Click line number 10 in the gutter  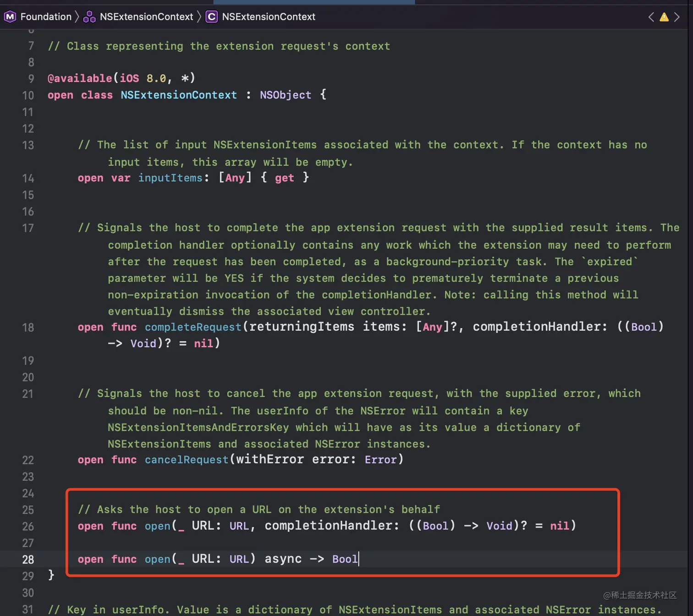pos(28,96)
